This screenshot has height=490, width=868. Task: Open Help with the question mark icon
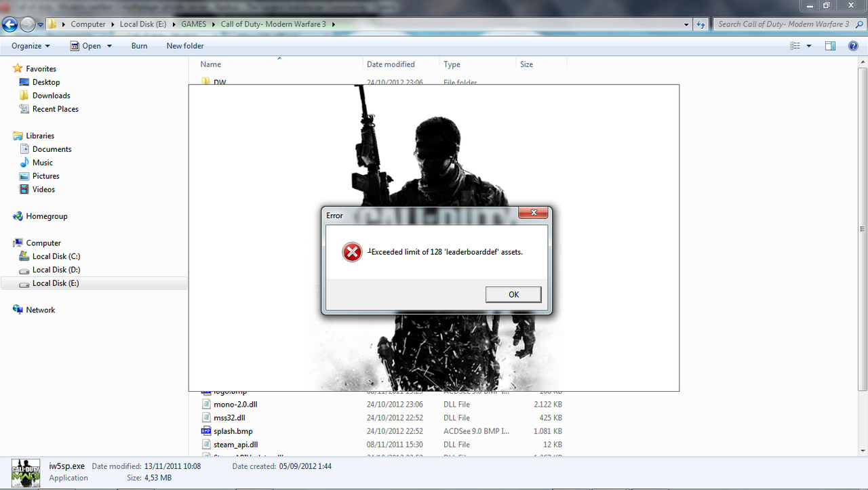tap(854, 46)
